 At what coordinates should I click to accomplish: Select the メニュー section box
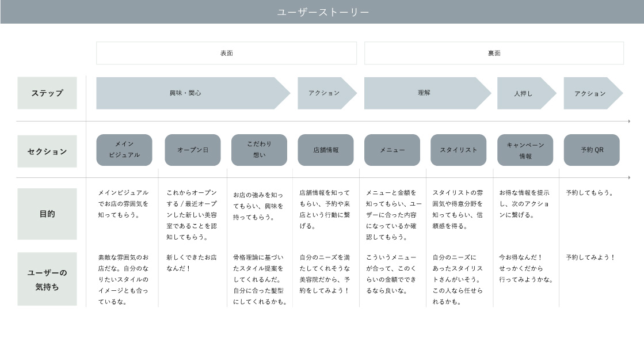(392, 150)
